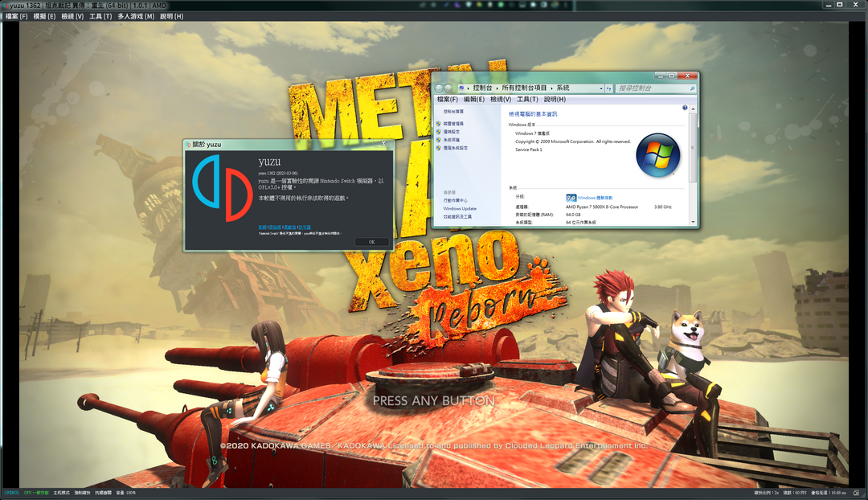Click the 16.68 ms frame time readout

pyautogui.click(x=829, y=493)
